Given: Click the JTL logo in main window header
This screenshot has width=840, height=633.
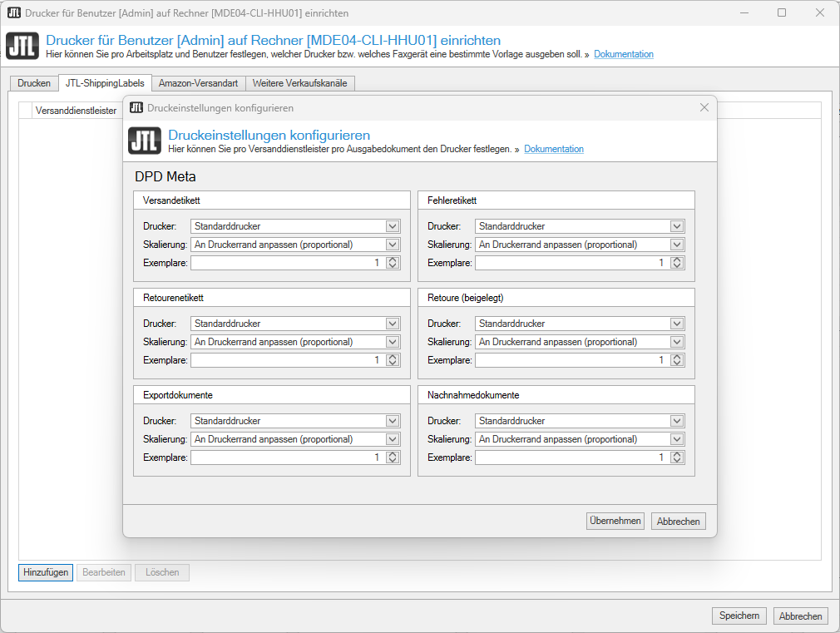Looking at the screenshot, I should 22,46.
